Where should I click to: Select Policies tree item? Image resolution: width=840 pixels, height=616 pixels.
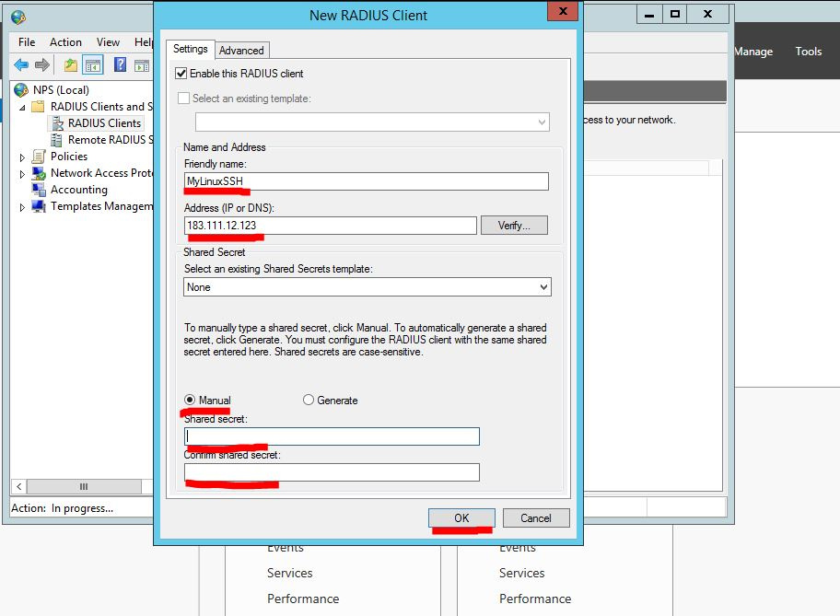pos(69,157)
